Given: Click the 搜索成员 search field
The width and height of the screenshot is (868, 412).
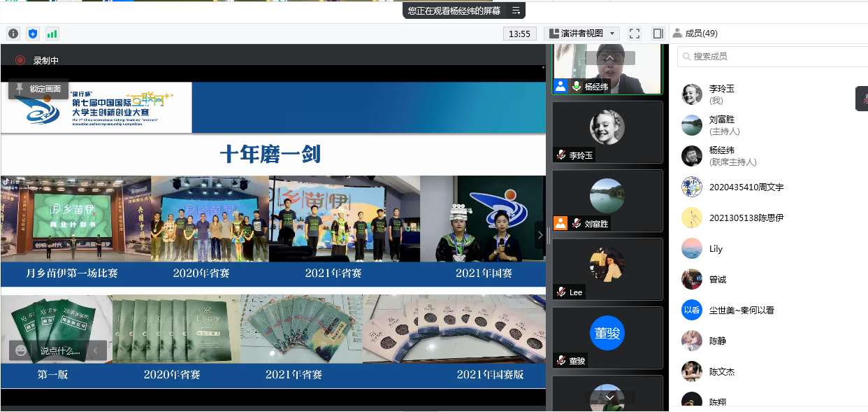Looking at the screenshot, I should point(772,57).
